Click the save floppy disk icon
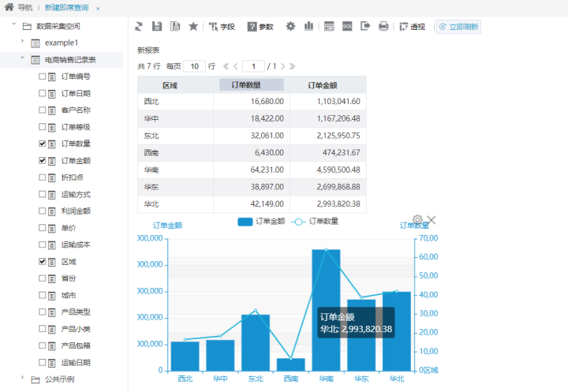 click(157, 27)
